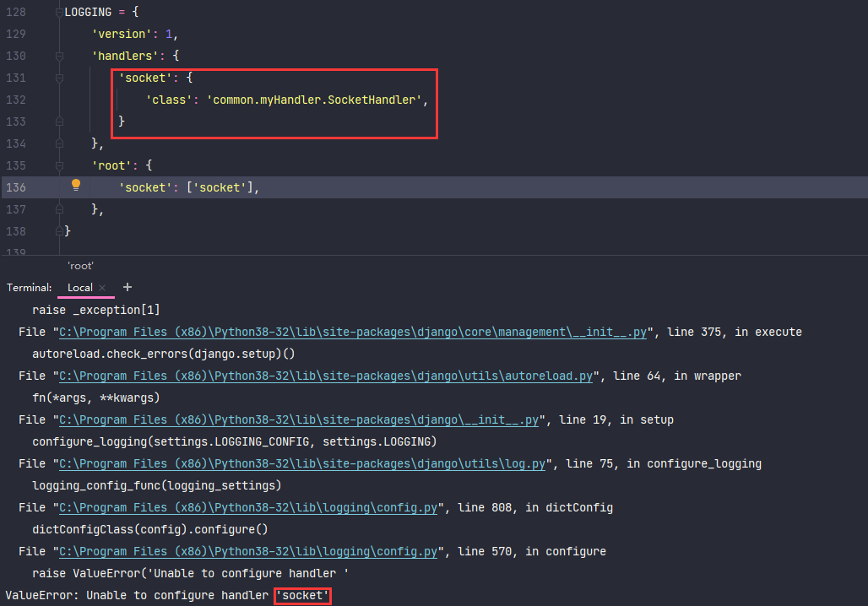The height and width of the screenshot is (606, 868).
Task: Click 'dictConfigClass(config).configure()' terminal line
Action: (150, 530)
